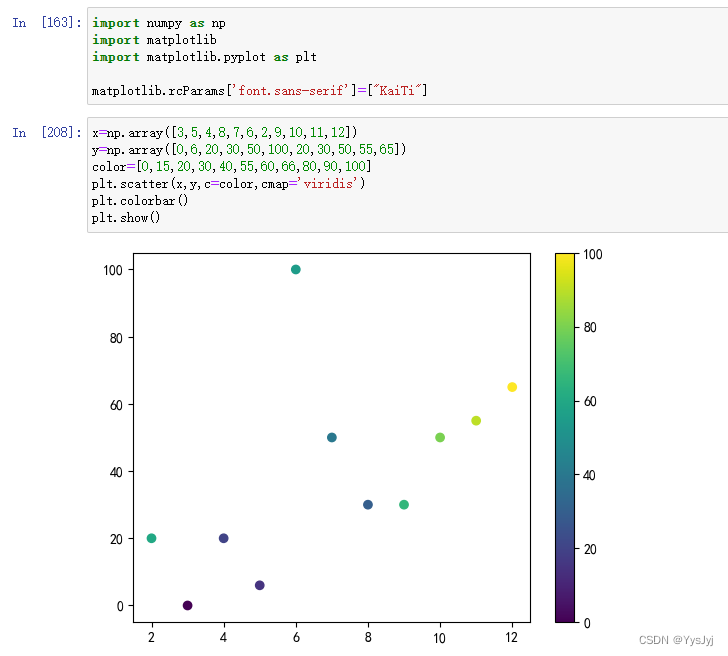Click the In [163] cell prompt
Image resolution: width=728 pixels, height=656 pixels.
(x=47, y=22)
